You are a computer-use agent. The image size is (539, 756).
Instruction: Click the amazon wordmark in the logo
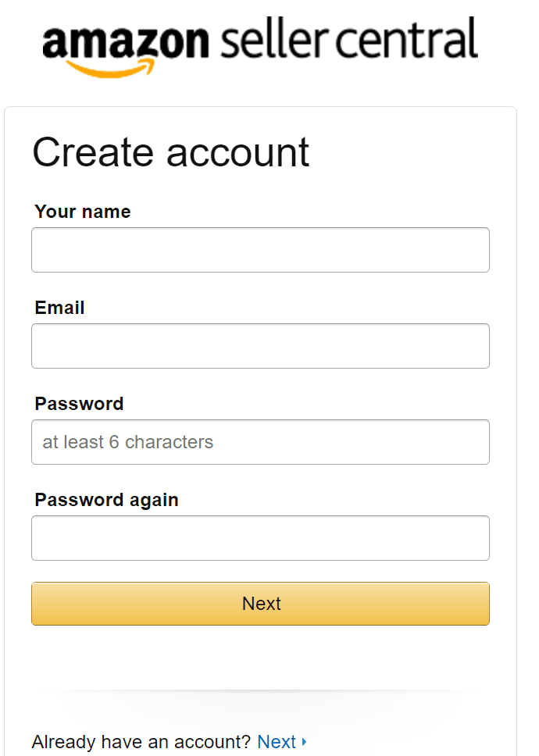tap(125, 41)
